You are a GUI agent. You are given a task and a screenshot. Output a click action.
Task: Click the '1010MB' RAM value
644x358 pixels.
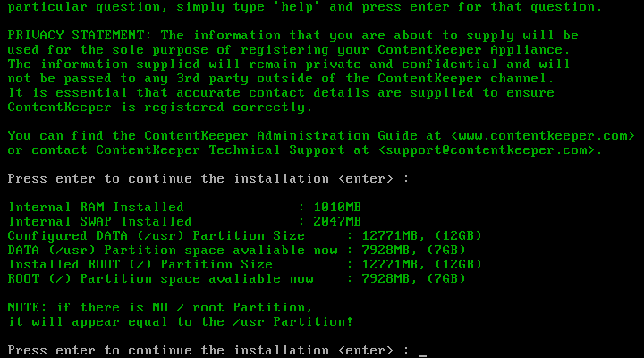[x=337, y=207]
